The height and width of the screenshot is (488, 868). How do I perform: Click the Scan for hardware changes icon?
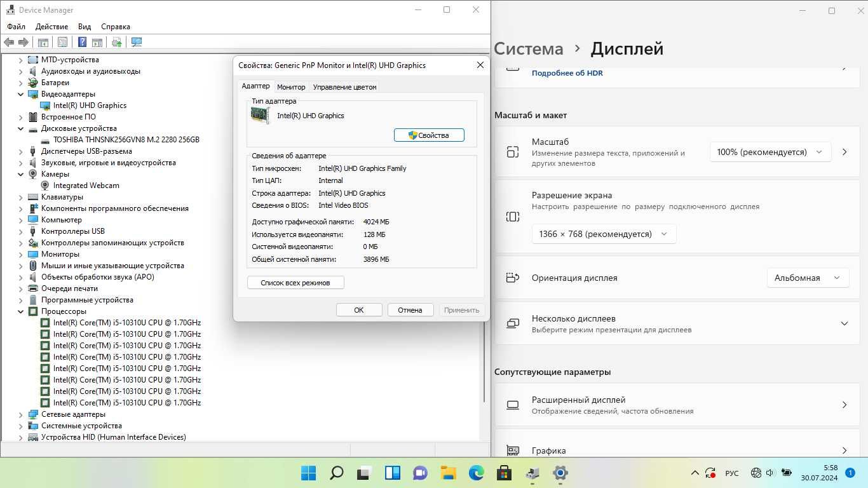[137, 43]
